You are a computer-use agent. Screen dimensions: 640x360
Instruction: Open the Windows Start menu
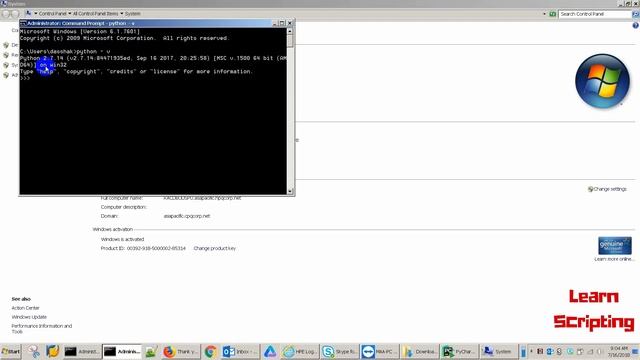(x=11, y=351)
